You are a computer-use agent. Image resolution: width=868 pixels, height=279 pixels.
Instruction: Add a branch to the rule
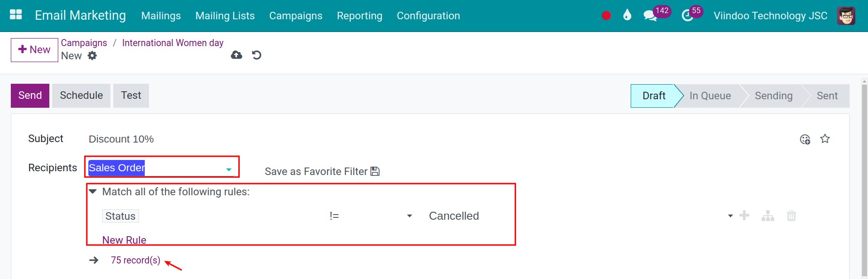click(x=768, y=216)
